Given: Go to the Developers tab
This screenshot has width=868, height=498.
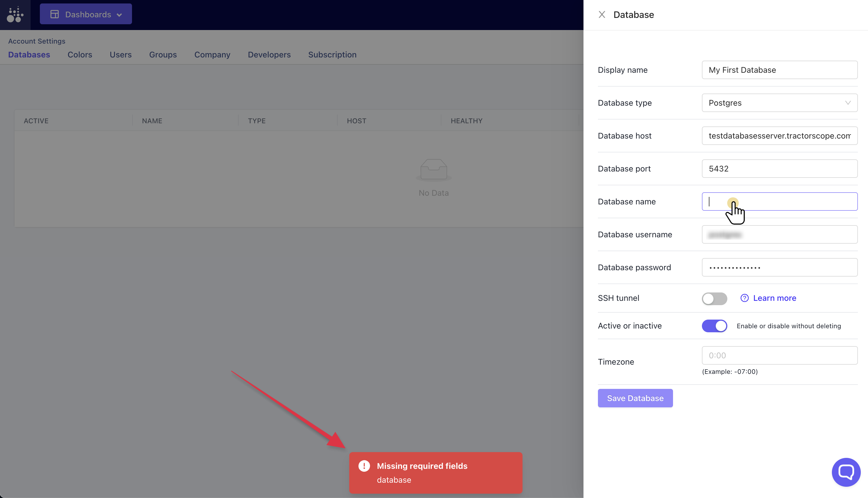Looking at the screenshot, I should [x=269, y=55].
